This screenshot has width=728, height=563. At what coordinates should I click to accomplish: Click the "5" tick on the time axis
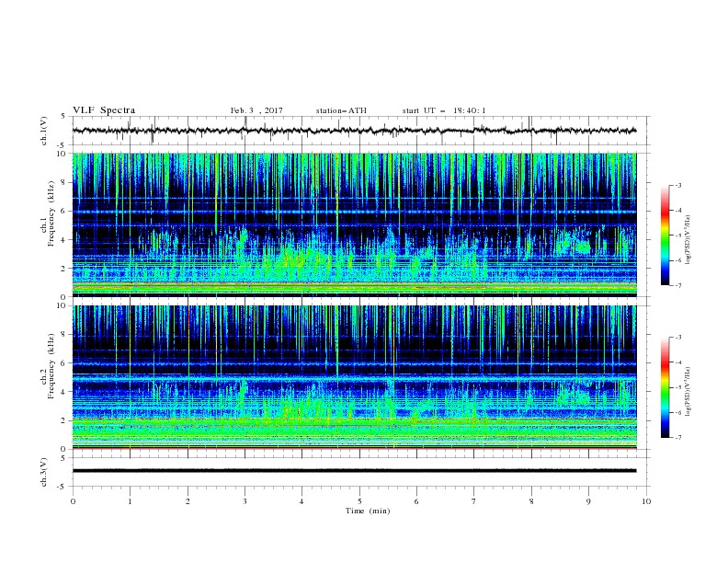pos(359,501)
